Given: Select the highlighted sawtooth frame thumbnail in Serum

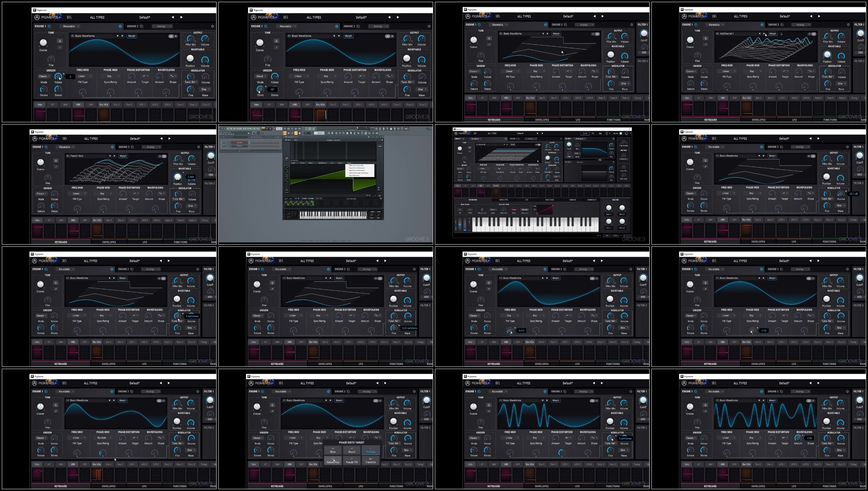Looking at the screenshot, I should click(311, 203).
